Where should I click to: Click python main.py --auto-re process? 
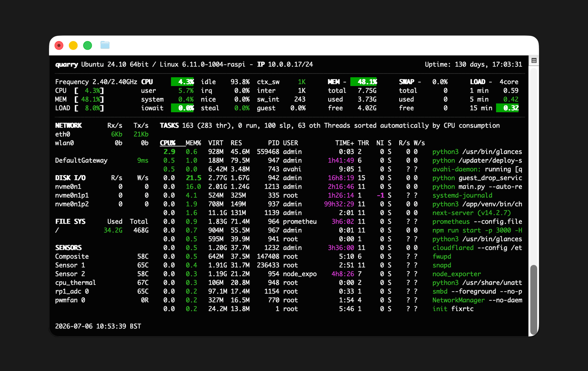pos(477,187)
